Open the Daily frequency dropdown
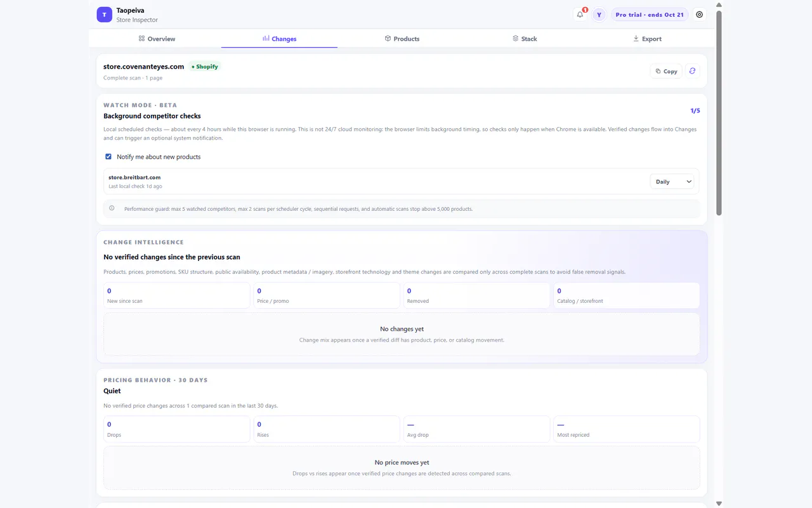This screenshot has width=812, height=508. (x=672, y=182)
